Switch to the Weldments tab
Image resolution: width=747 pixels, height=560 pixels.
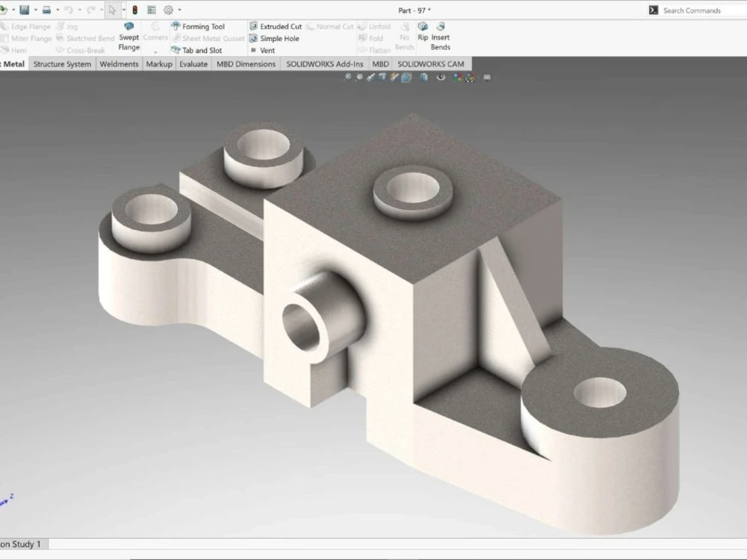[x=119, y=63]
